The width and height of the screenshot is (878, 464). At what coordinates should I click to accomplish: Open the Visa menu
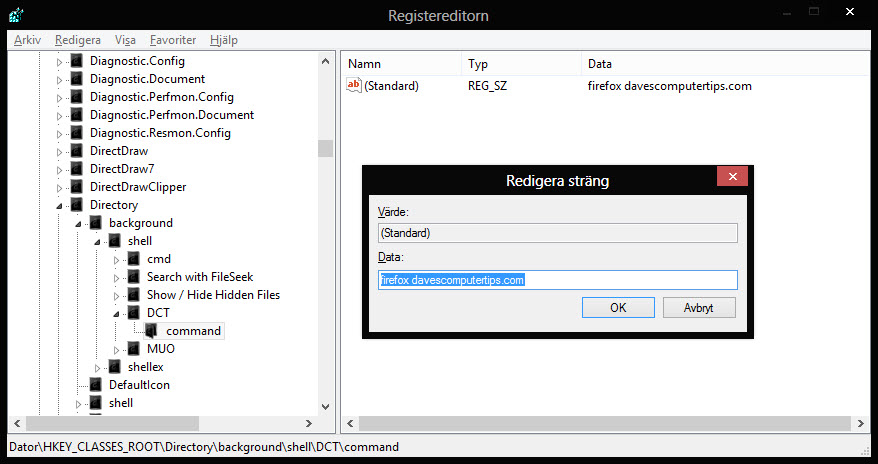pos(125,40)
